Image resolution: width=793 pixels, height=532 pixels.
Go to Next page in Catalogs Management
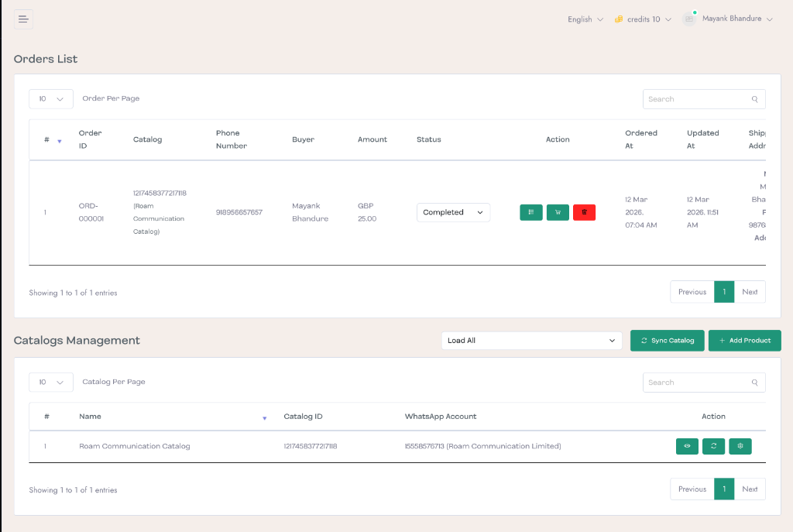[x=750, y=489]
